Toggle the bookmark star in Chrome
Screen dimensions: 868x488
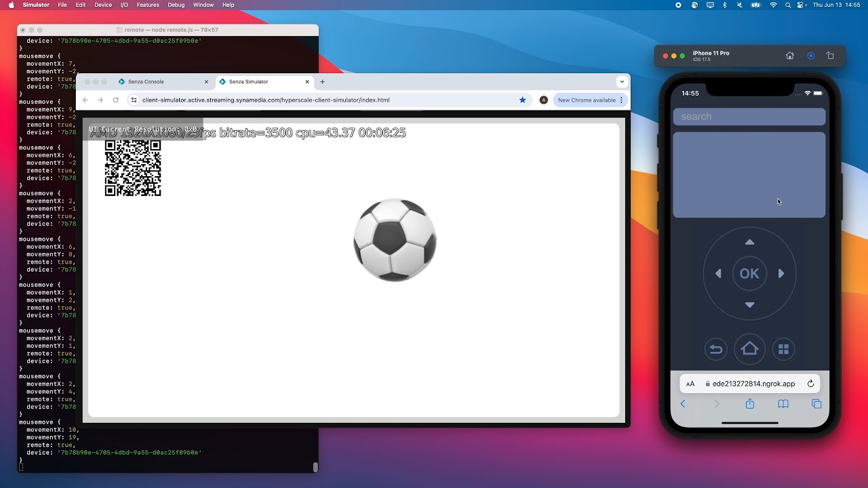pos(522,100)
